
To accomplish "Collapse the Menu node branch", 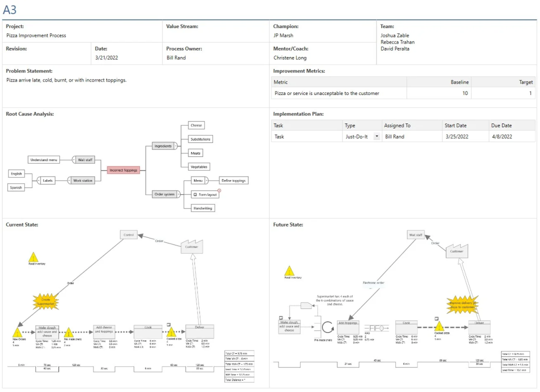I will [x=206, y=180].
